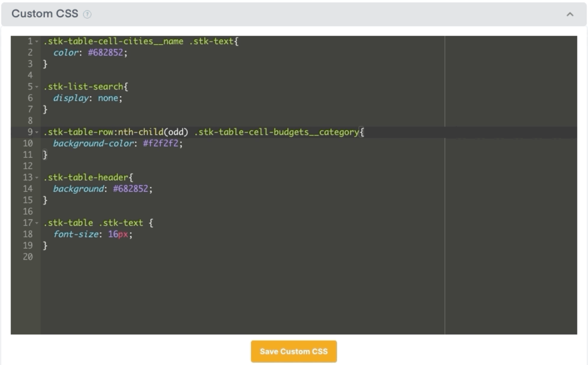
Task: Click the color value #682852 on line 2
Action: coord(105,53)
